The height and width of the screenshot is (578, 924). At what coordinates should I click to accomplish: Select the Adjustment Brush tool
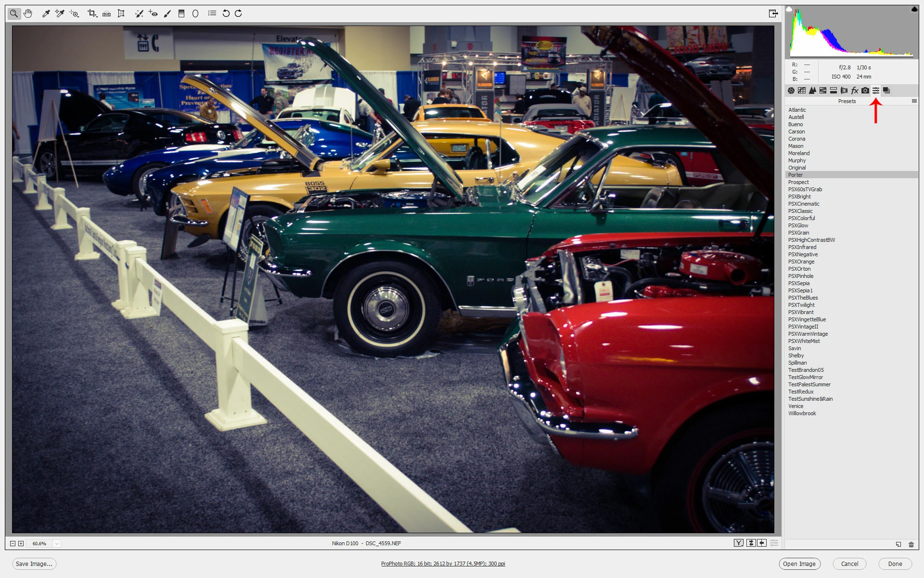[167, 13]
